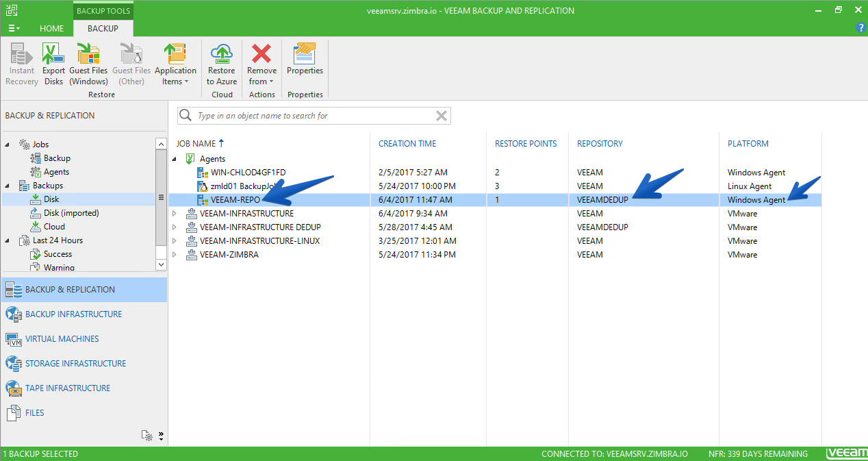Click the Guest Files (Other) icon
This screenshot has width=868, height=461.
pyautogui.click(x=131, y=64)
